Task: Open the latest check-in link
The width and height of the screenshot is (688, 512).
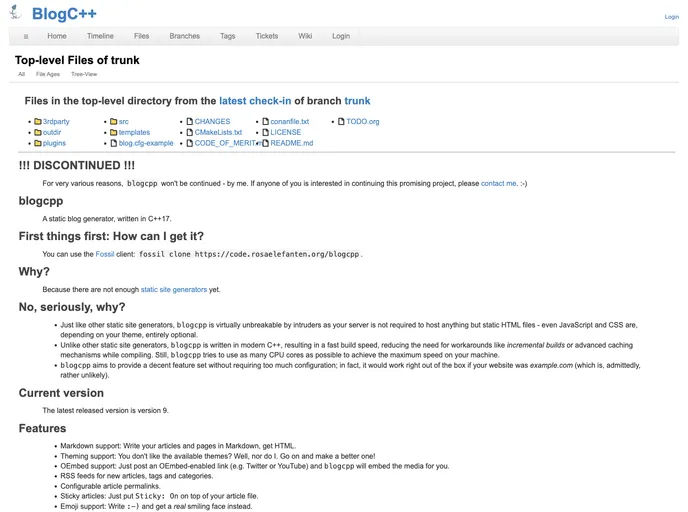Action: 255,101
